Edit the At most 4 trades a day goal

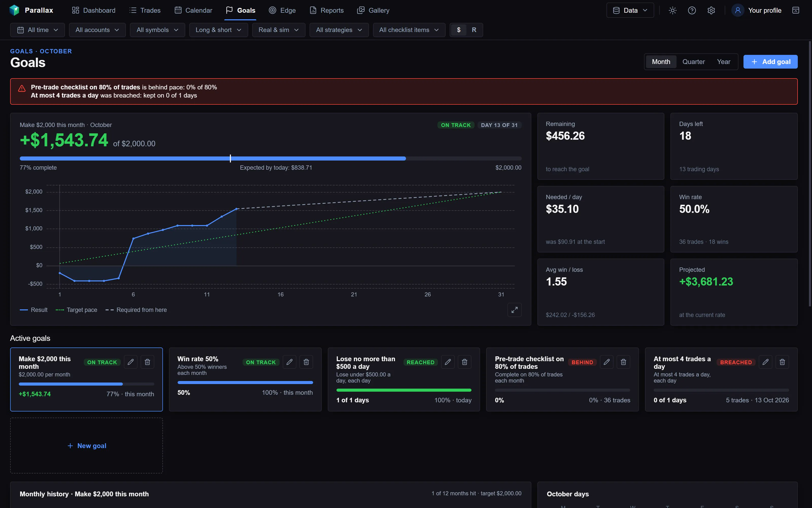coord(765,362)
